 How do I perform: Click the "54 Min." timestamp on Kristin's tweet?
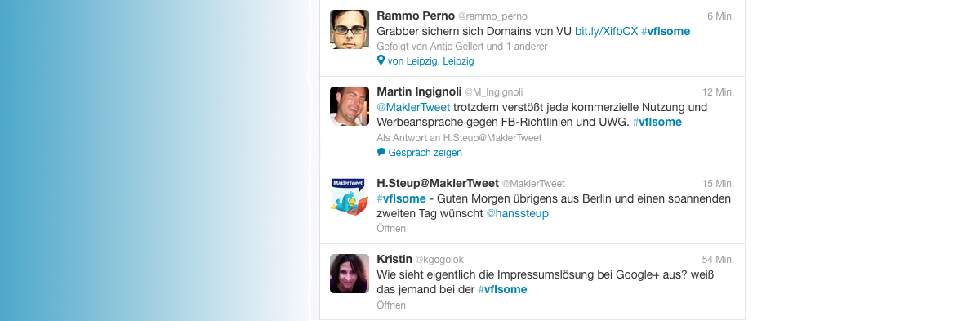click(x=718, y=260)
